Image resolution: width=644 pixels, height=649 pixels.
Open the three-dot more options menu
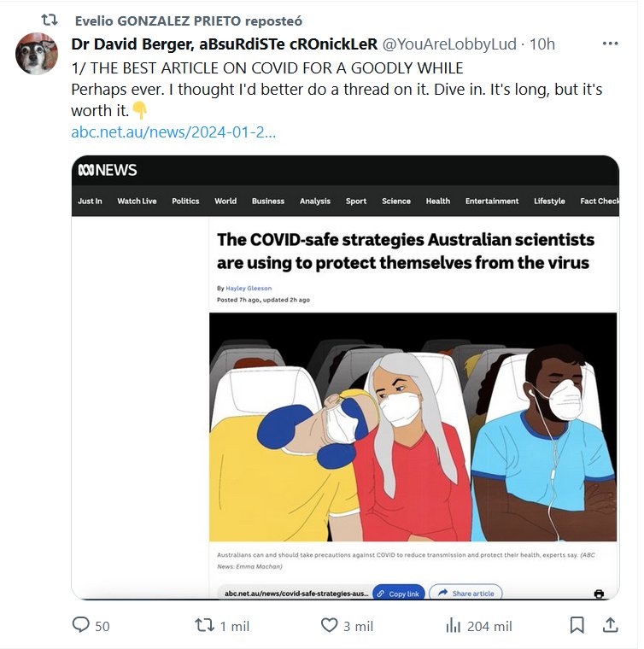tap(610, 44)
